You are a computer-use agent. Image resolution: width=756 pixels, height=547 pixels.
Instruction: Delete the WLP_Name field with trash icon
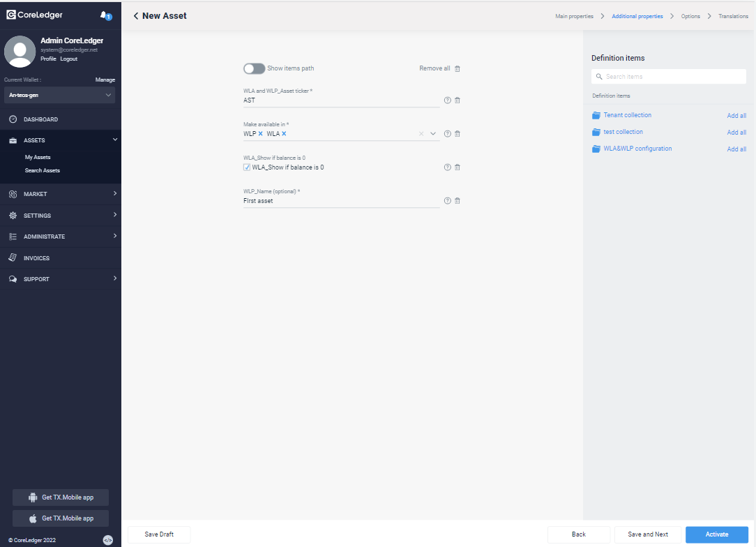tap(458, 201)
